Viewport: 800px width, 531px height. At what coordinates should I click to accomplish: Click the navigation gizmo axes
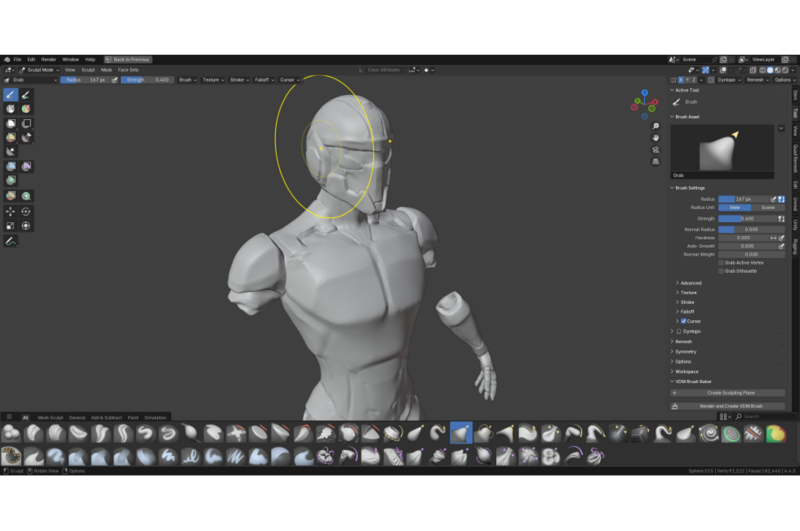[644, 102]
